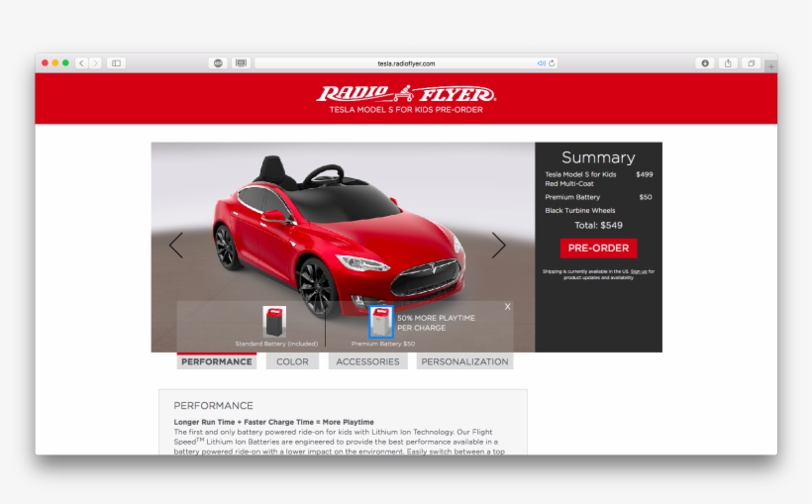The width and height of the screenshot is (812, 504).
Task: Add a new tab with the plus button
Action: tap(771, 66)
